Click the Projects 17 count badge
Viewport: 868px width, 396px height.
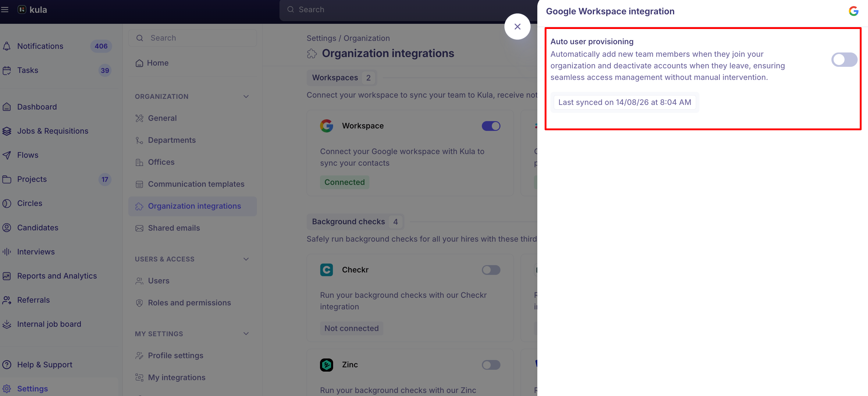[105, 179]
